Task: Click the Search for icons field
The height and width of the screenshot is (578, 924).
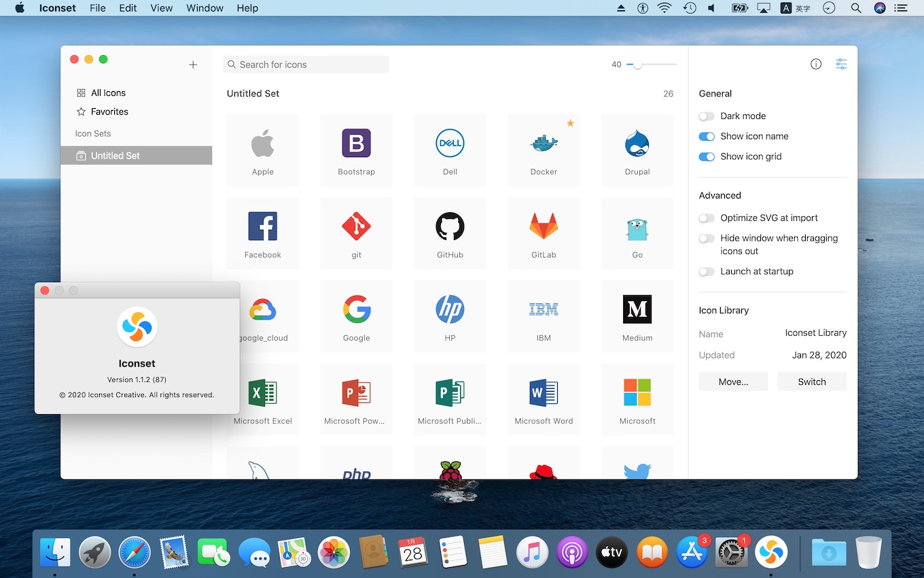Action: [x=306, y=65]
